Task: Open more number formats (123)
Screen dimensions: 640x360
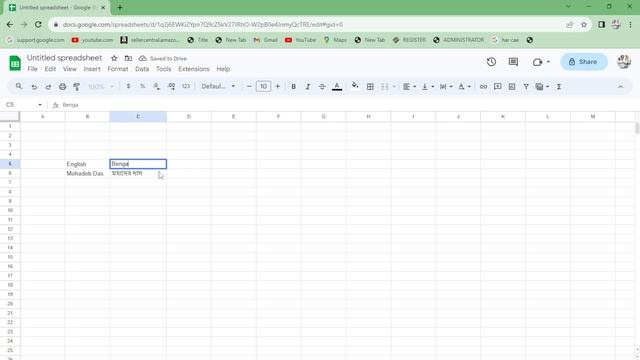Action: click(186, 87)
